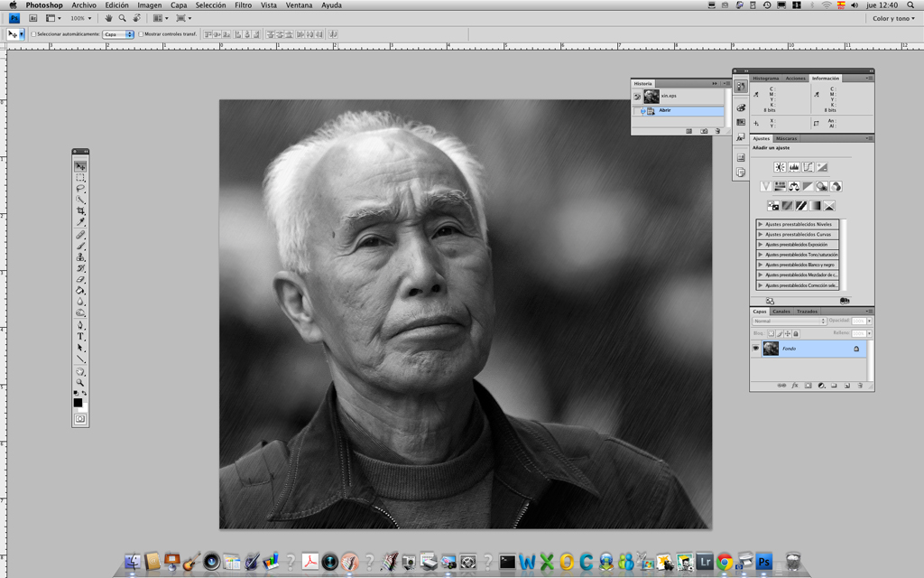Viewport: 924px width, 578px height.
Task: Click the foreground color swatch
Action: click(x=78, y=402)
